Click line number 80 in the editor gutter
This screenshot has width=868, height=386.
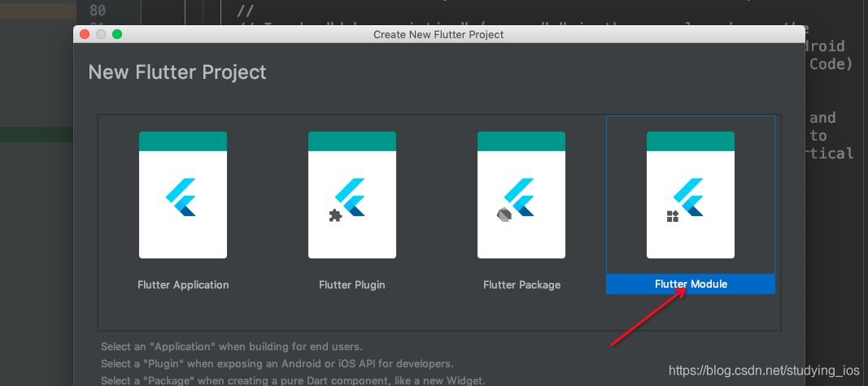[x=98, y=10]
